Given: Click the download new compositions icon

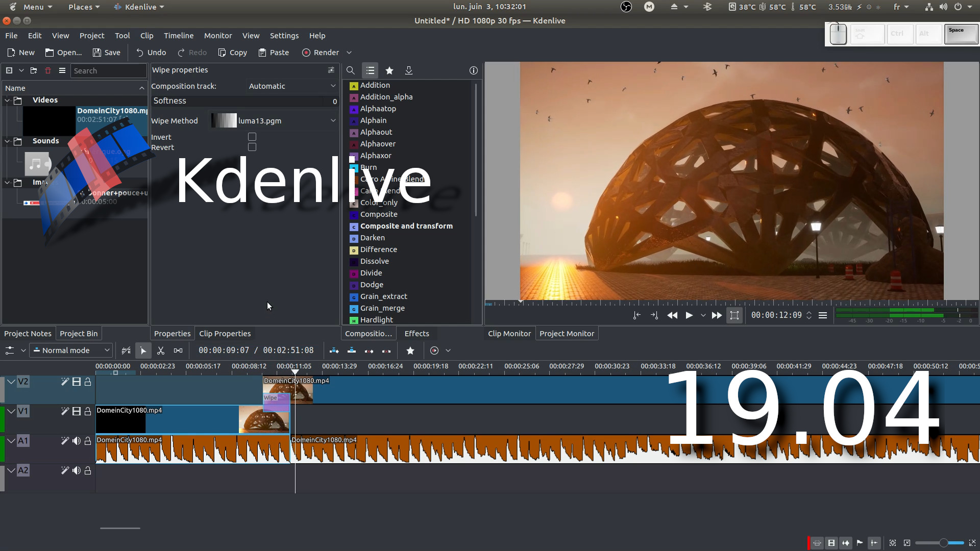Looking at the screenshot, I should tap(409, 70).
